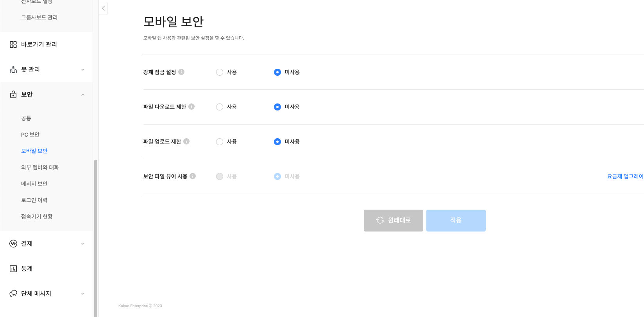The width and height of the screenshot is (644, 317).
Task: Expand the 봇 관리 menu chevron
Action: coord(83,70)
